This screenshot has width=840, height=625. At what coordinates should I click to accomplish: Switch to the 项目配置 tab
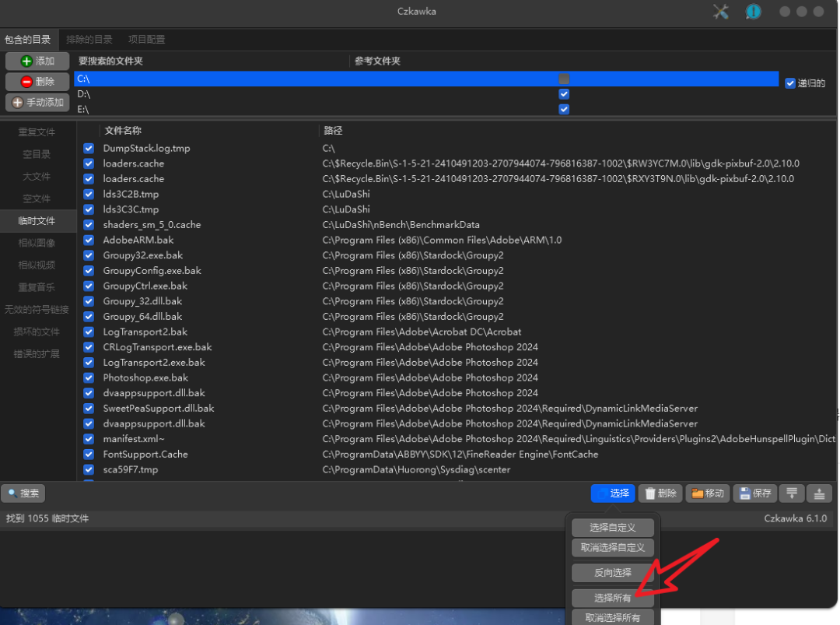(x=146, y=40)
